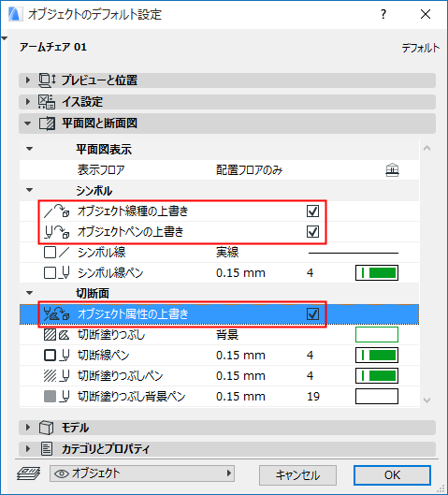
Task: Click the オブジェクト属性の上書き row icon
Action: tap(56, 314)
